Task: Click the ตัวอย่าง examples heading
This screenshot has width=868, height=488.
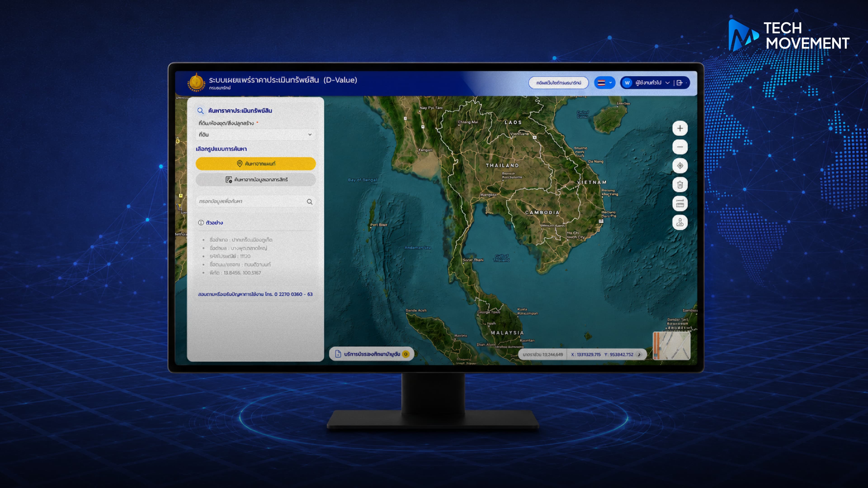Action: (x=214, y=223)
